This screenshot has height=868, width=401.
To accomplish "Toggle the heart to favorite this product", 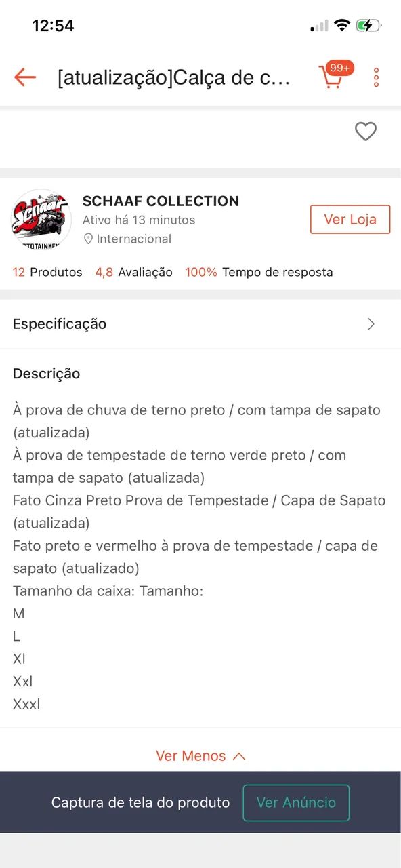I will (x=366, y=132).
